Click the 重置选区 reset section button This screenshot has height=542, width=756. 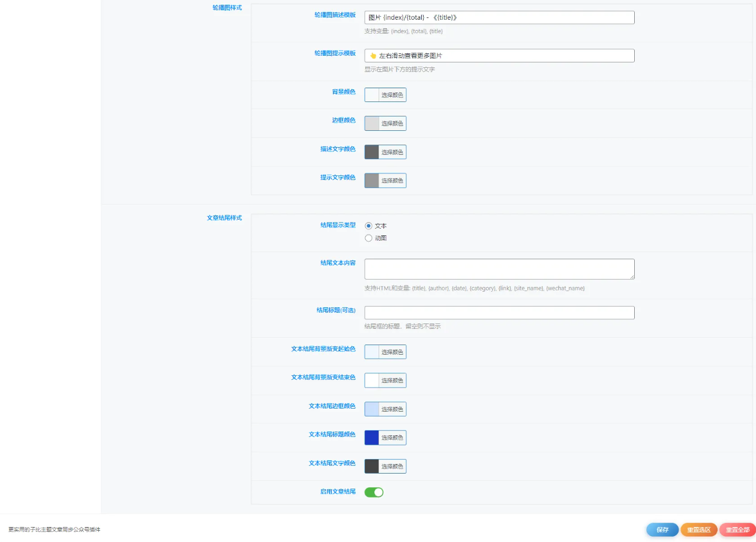click(699, 530)
